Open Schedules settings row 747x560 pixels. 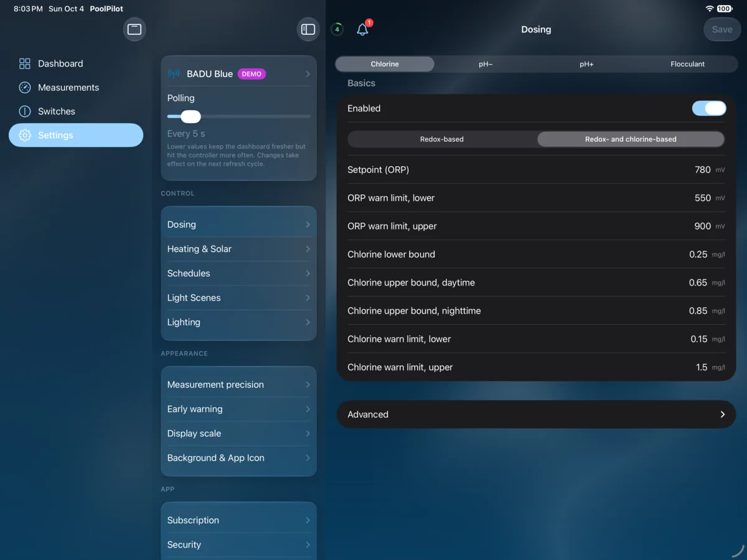click(x=238, y=273)
